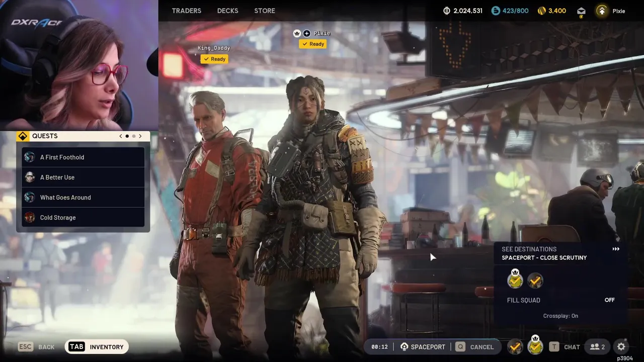644x362 pixels.
Task: Open Pixie's profile level icon
Action: pyautogui.click(x=601, y=11)
